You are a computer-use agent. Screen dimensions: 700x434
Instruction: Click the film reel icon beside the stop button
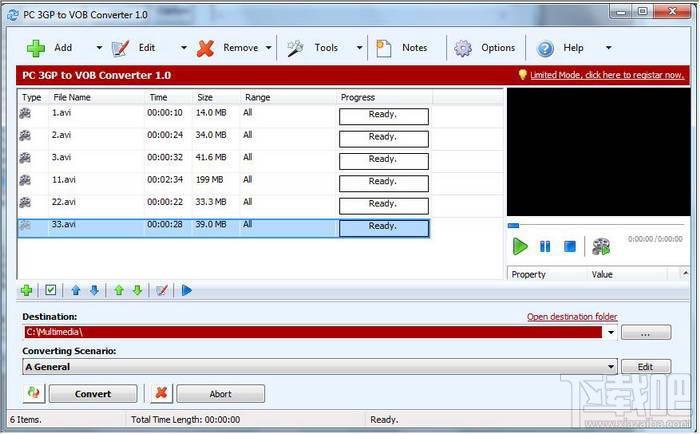pyautogui.click(x=601, y=246)
